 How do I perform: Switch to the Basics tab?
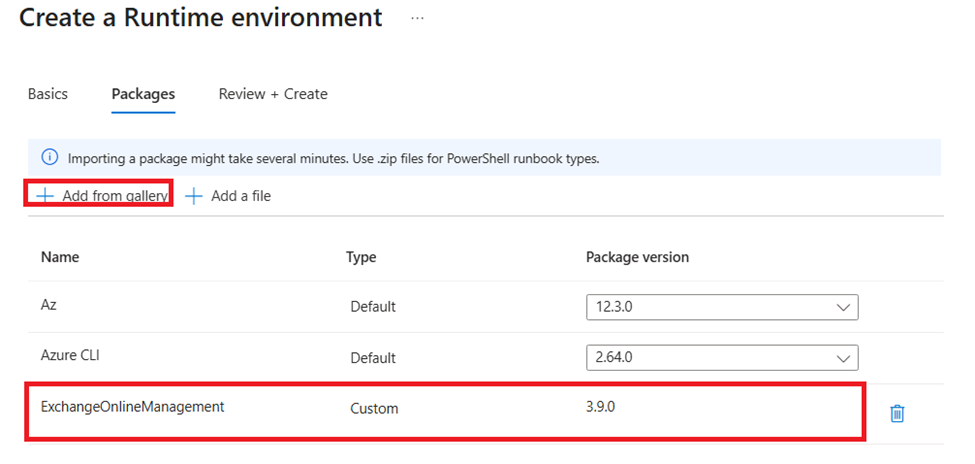pyautogui.click(x=48, y=94)
